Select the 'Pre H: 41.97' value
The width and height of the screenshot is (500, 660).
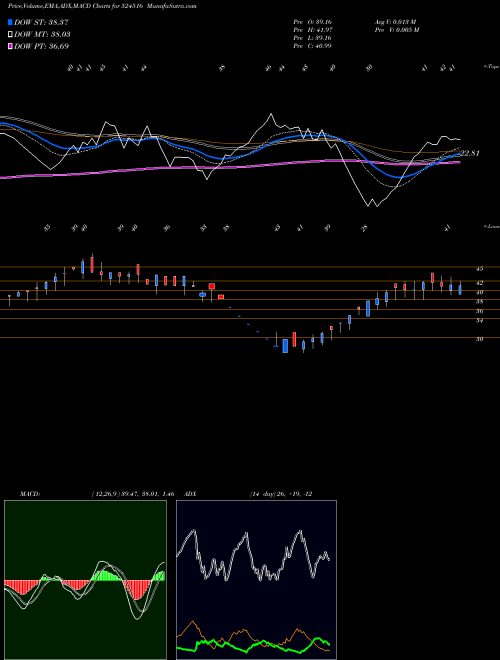[x=313, y=30]
